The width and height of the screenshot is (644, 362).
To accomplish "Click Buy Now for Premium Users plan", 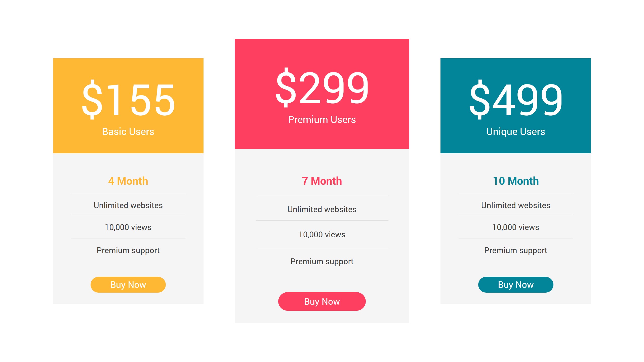I will point(322,301).
